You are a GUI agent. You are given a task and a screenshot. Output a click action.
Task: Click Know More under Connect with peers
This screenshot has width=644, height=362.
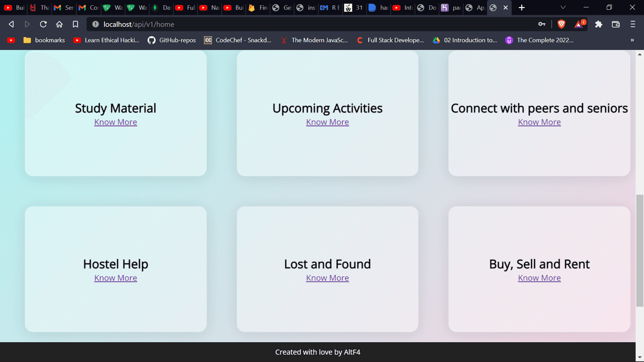click(539, 122)
